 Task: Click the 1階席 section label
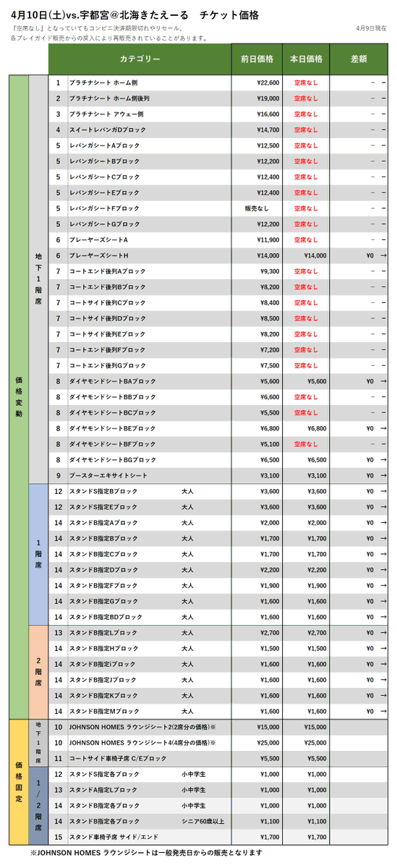coord(38,554)
